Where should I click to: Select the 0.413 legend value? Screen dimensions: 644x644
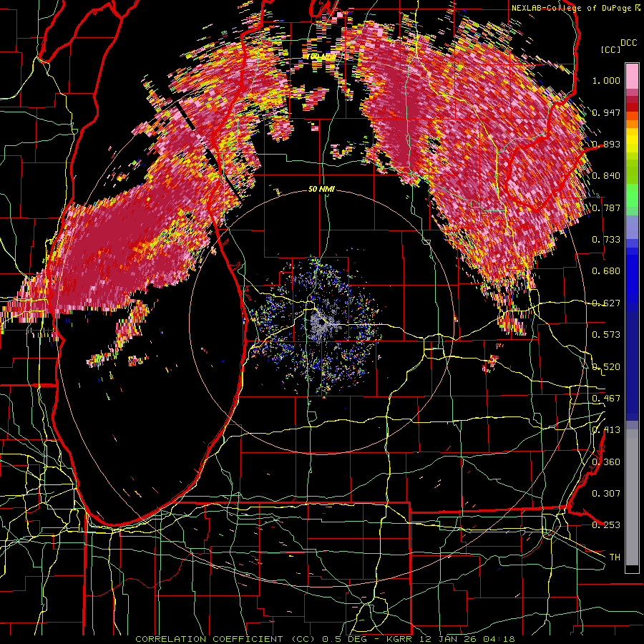pyautogui.click(x=606, y=430)
